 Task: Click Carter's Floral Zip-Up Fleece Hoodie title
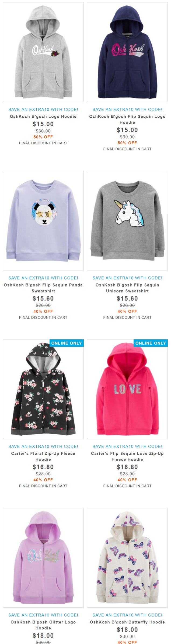[43, 456]
